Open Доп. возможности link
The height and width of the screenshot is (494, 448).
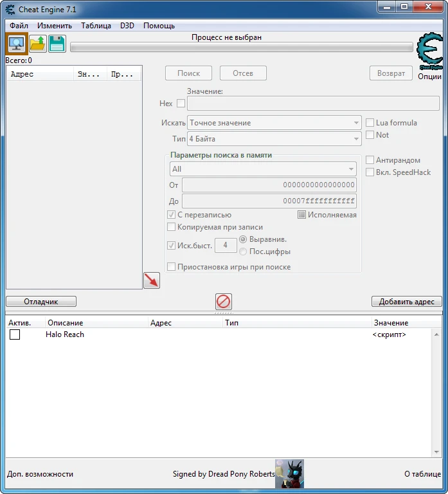[40, 474]
